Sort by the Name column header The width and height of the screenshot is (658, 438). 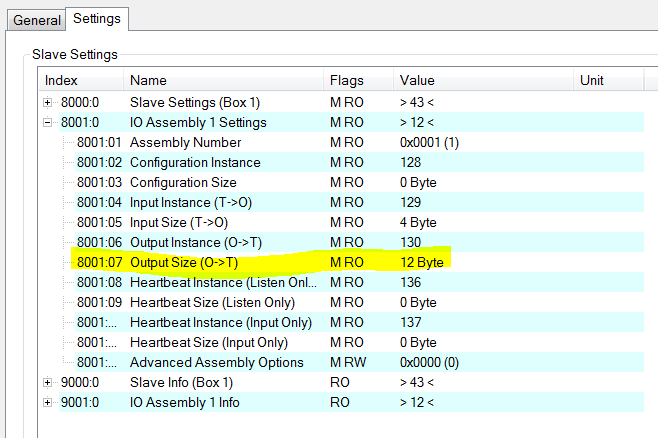pyautogui.click(x=224, y=80)
